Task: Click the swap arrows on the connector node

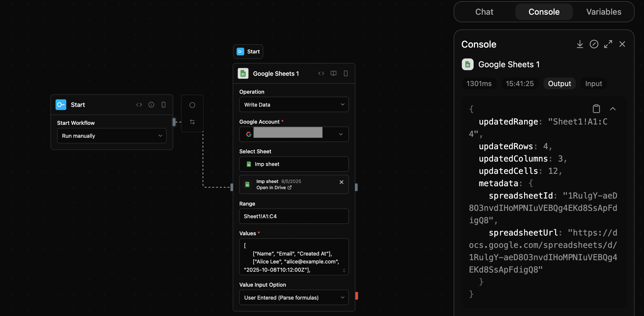Action: click(x=192, y=122)
